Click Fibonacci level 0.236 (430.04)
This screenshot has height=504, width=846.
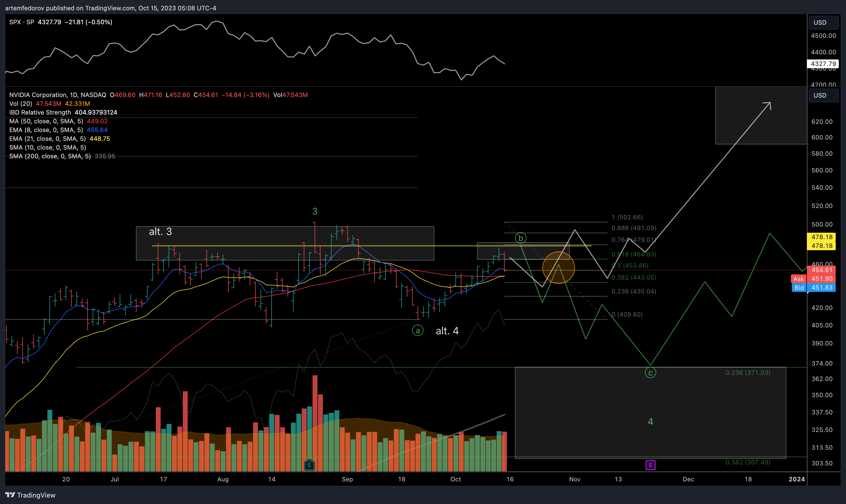(634, 291)
